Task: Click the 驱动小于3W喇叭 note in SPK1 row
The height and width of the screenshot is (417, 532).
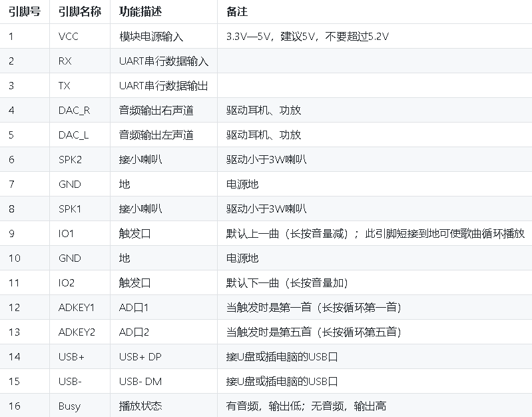Action: pos(266,209)
